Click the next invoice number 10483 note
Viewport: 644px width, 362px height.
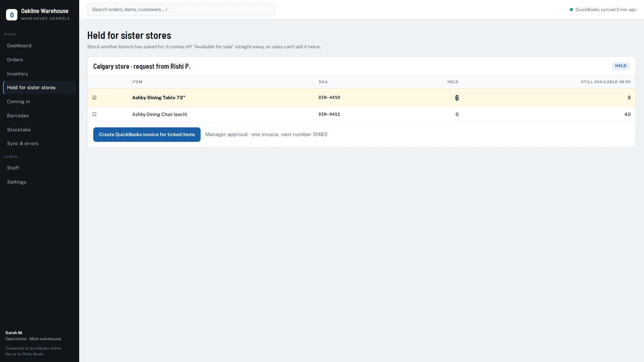click(x=266, y=135)
